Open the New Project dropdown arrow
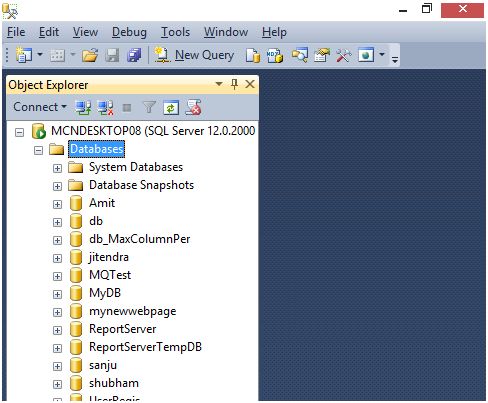 coord(40,54)
